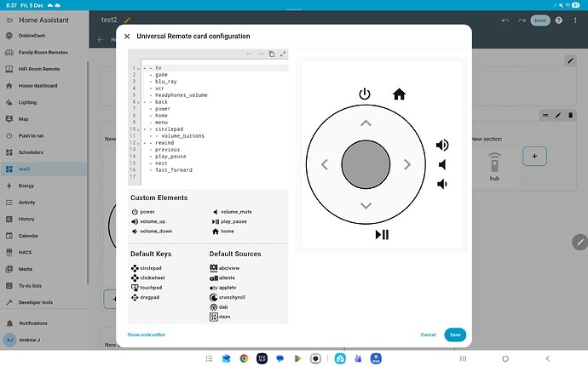Screen dimensions: 588x366
Task: Tap the circlepad up arrow
Action: [x=366, y=123]
